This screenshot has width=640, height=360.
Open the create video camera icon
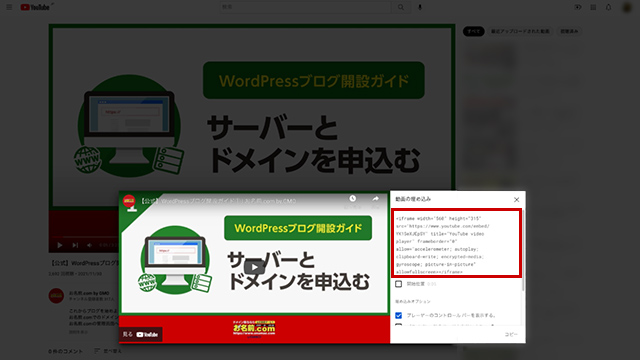pyautogui.click(x=578, y=7)
